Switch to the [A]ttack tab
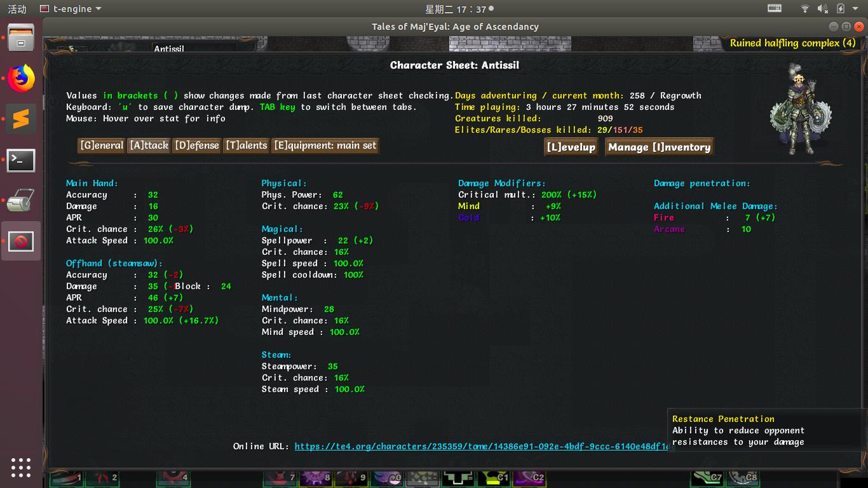Image resolution: width=868 pixels, height=488 pixels. tap(149, 146)
